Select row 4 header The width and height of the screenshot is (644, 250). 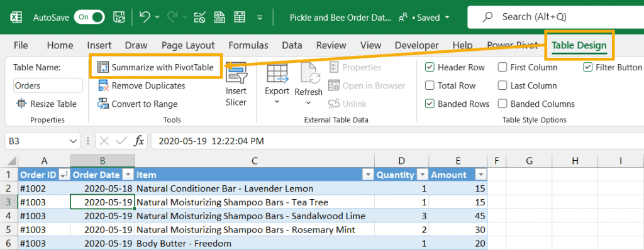[9, 216]
